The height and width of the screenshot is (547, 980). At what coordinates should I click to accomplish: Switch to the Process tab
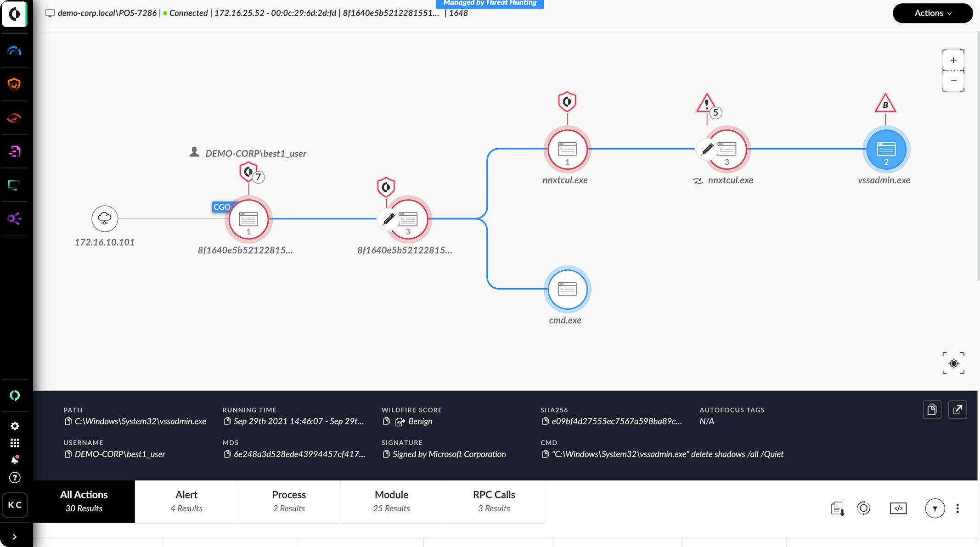pyautogui.click(x=289, y=501)
